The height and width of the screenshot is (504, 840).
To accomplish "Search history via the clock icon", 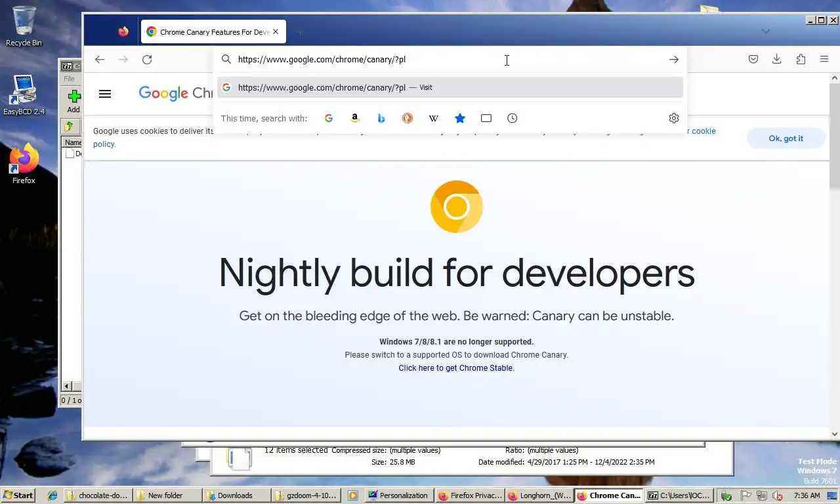I will click(513, 118).
